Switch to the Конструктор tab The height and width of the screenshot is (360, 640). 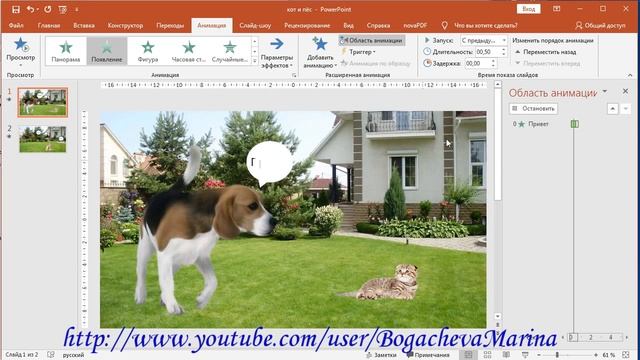tap(125, 25)
